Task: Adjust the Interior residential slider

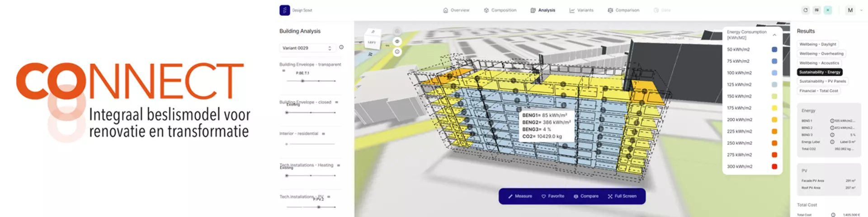Action: tap(310, 144)
